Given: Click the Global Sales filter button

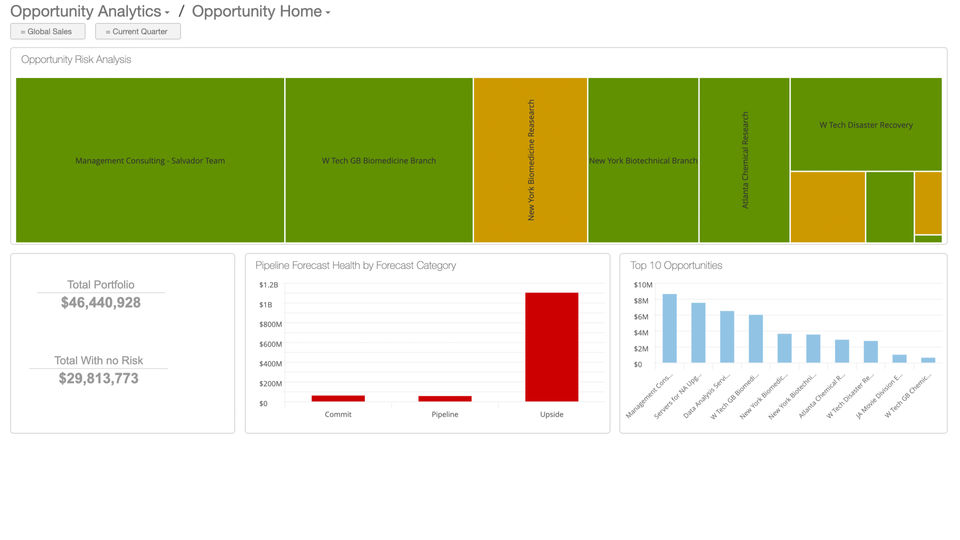Looking at the screenshot, I should 48,31.
